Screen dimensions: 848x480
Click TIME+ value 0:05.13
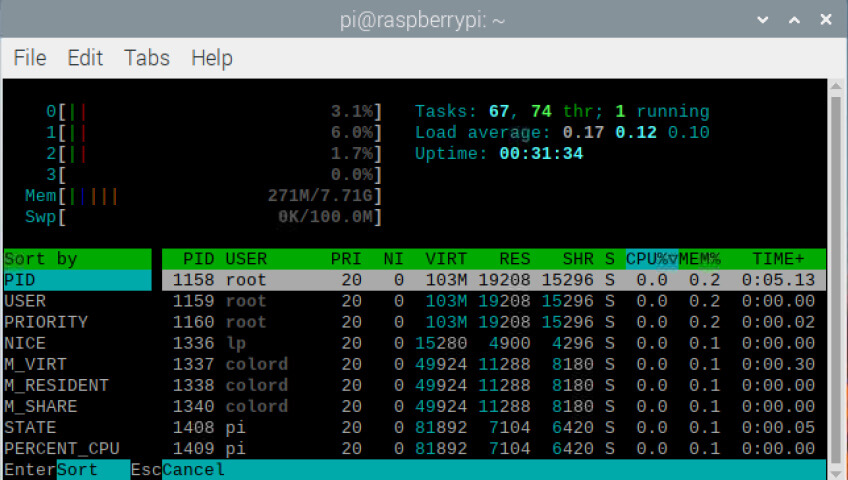click(x=778, y=280)
